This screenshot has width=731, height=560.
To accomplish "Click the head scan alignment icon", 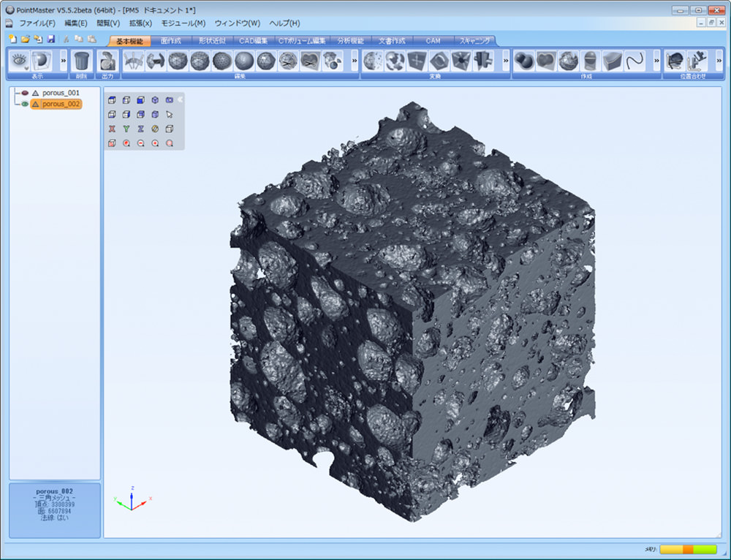I will [675, 61].
